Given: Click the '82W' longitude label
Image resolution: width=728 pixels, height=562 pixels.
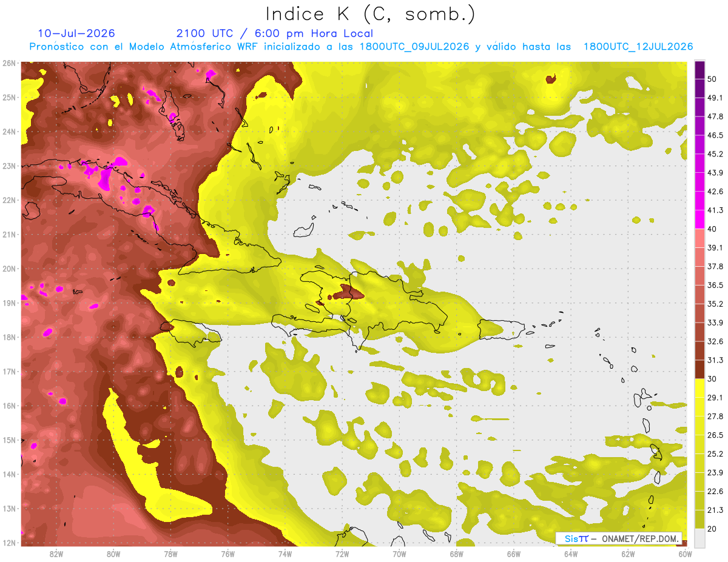Looking at the screenshot, I should click(x=56, y=554).
